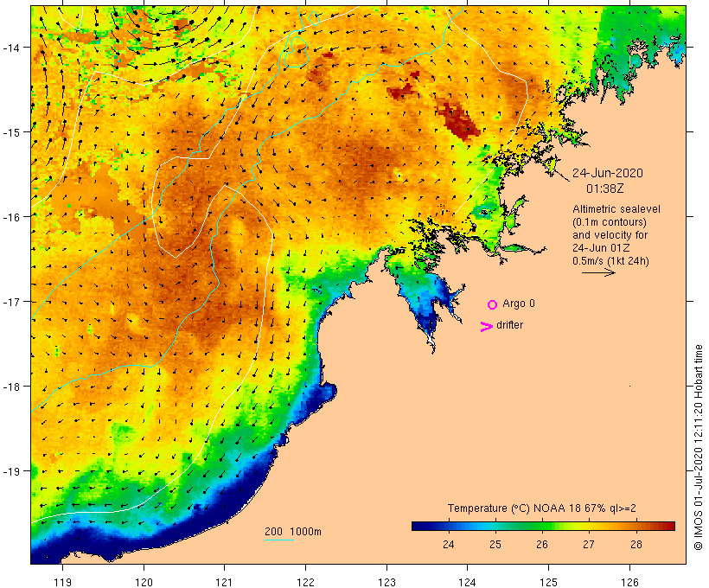Click the colorbar '25' tick label

click(x=495, y=544)
